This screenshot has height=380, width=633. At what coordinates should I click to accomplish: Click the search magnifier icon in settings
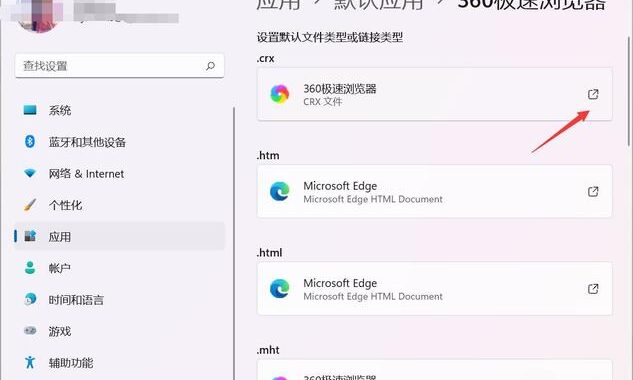[x=210, y=66]
